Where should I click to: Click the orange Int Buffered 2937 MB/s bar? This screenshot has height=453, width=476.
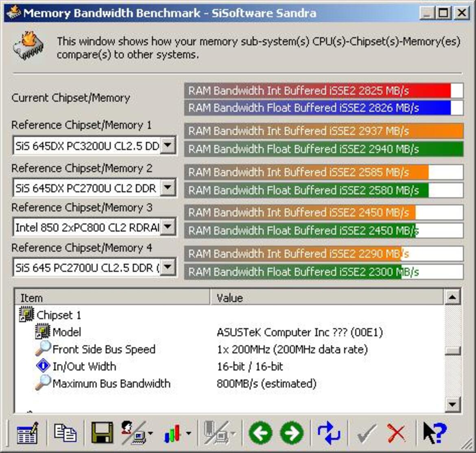pos(323,131)
